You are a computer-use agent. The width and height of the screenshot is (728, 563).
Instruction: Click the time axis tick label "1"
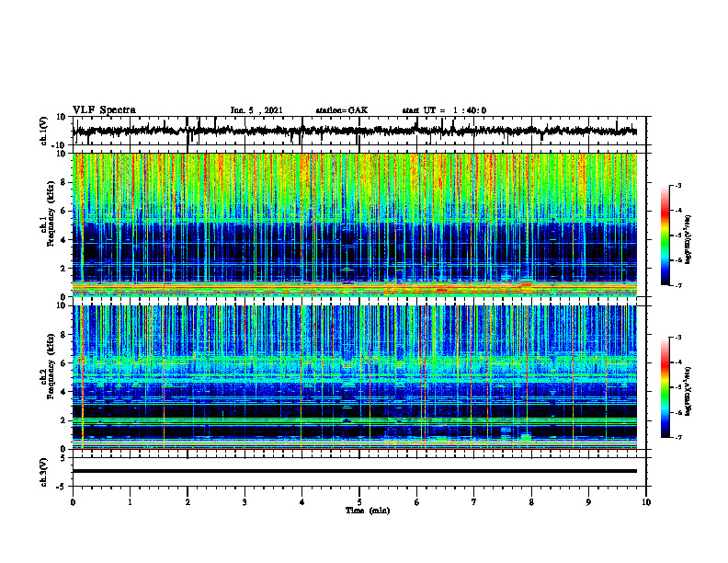(x=130, y=502)
